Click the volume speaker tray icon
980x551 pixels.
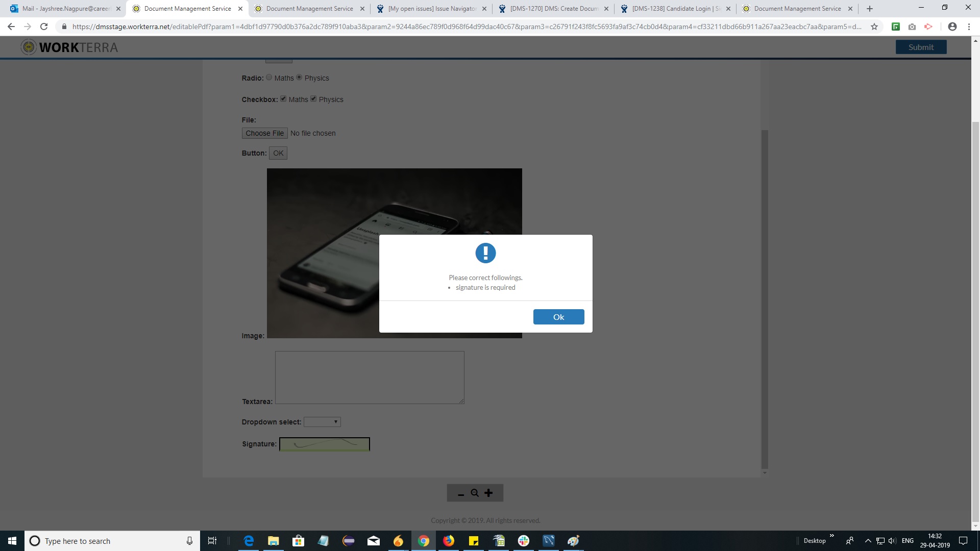tap(892, 541)
